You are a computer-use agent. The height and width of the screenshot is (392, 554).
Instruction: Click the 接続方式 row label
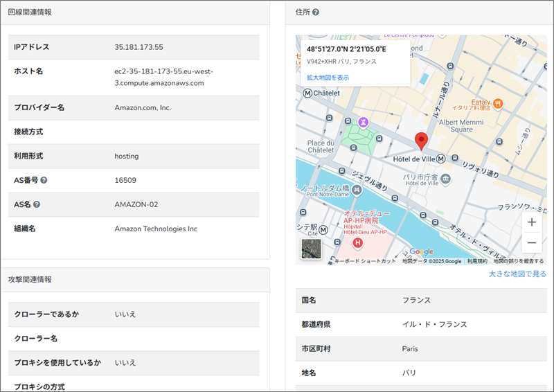point(28,132)
